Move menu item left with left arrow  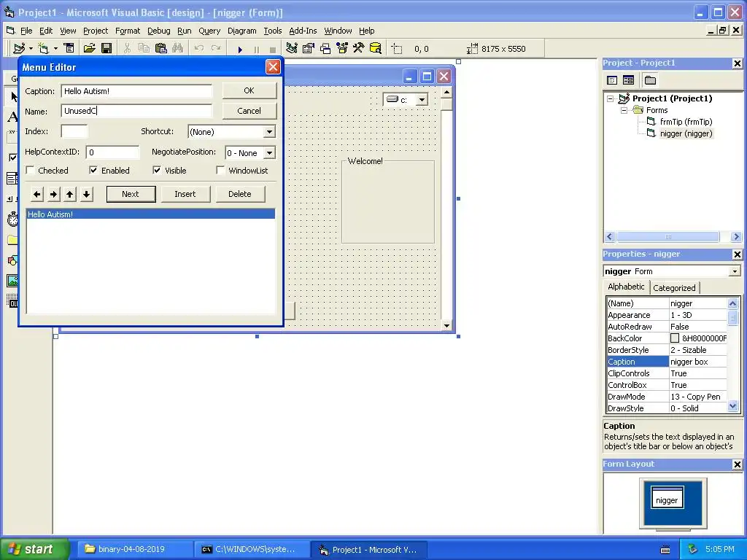click(37, 194)
